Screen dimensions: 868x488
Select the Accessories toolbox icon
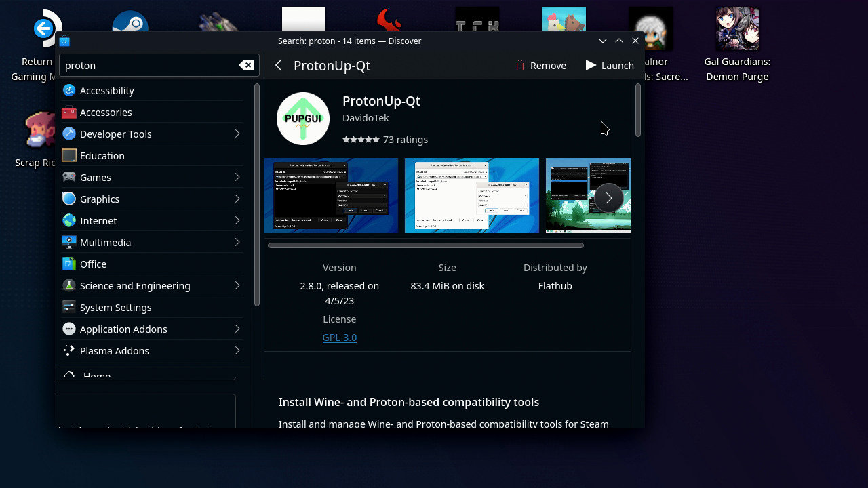point(68,112)
